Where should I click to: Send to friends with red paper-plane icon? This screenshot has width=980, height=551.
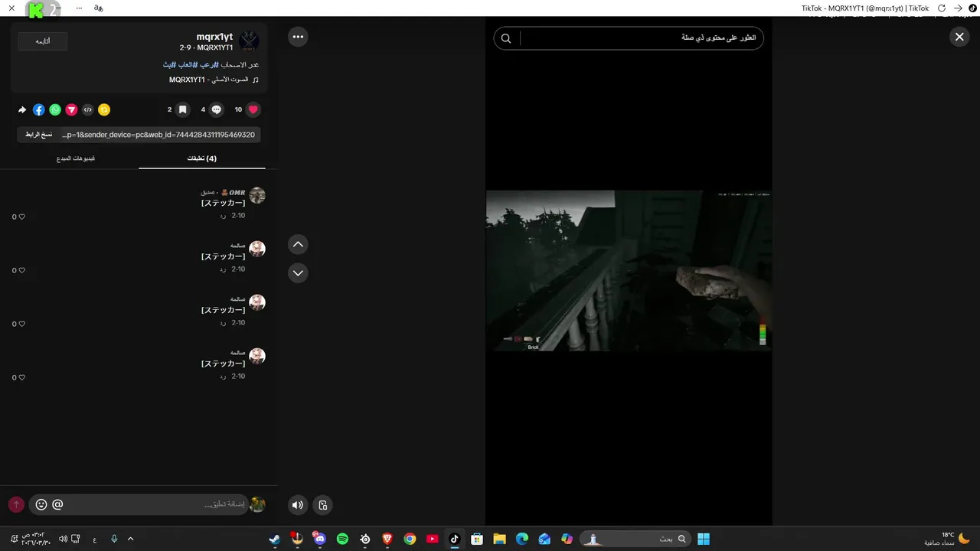point(71,109)
